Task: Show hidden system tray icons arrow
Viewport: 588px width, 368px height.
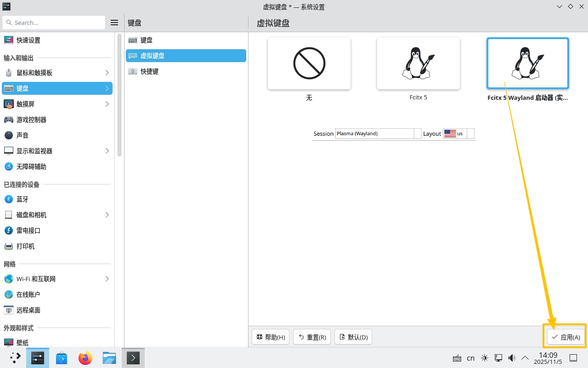Action: pos(525,358)
